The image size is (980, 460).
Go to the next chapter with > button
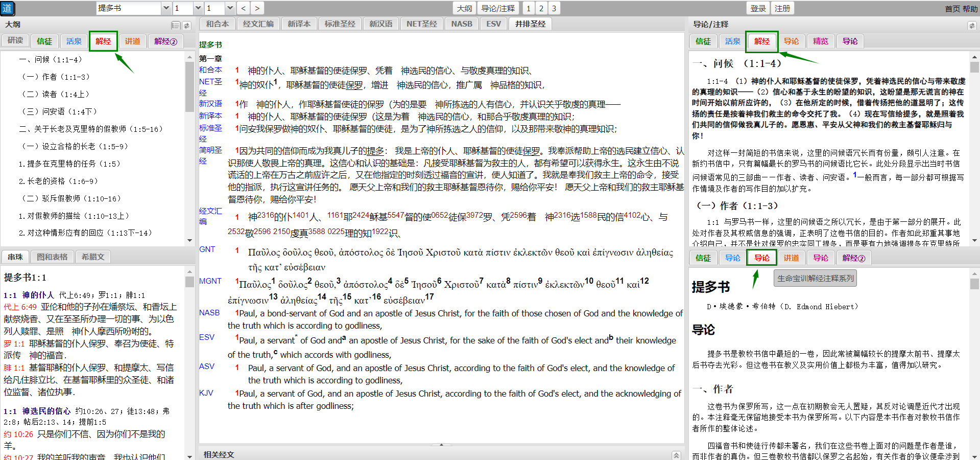point(257,8)
